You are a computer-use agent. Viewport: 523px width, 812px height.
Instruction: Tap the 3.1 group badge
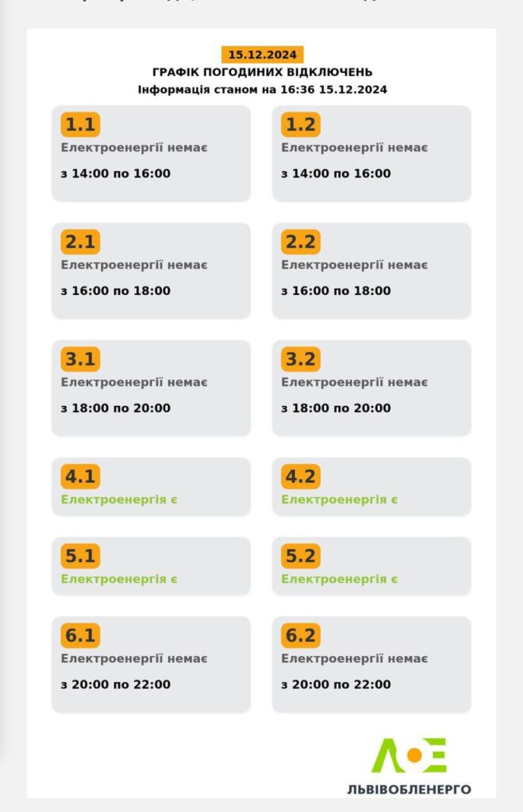pos(80,359)
